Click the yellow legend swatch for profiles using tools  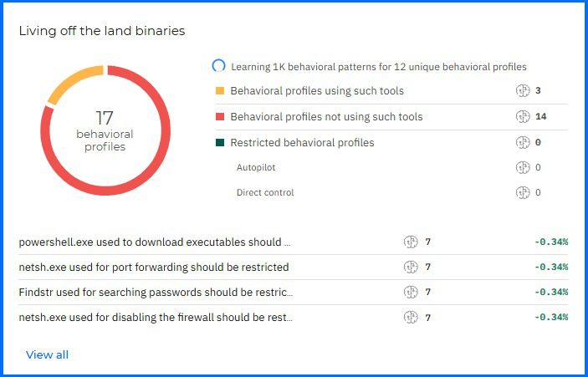click(220, 91)
